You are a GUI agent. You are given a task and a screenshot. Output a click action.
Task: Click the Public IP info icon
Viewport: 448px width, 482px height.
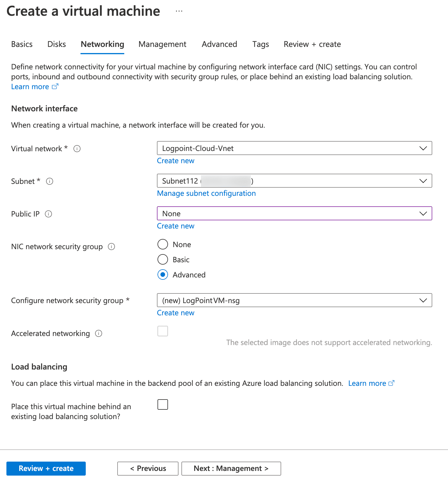48,214
